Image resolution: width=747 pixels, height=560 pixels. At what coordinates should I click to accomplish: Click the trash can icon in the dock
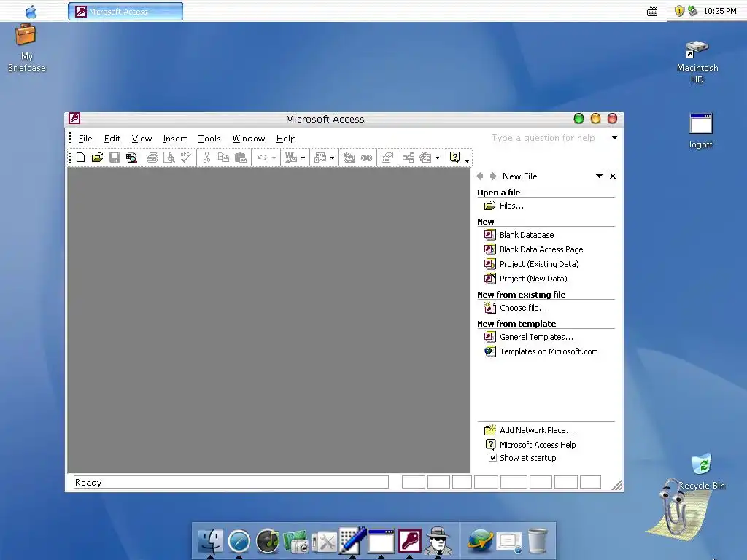(x=538, y=542)
